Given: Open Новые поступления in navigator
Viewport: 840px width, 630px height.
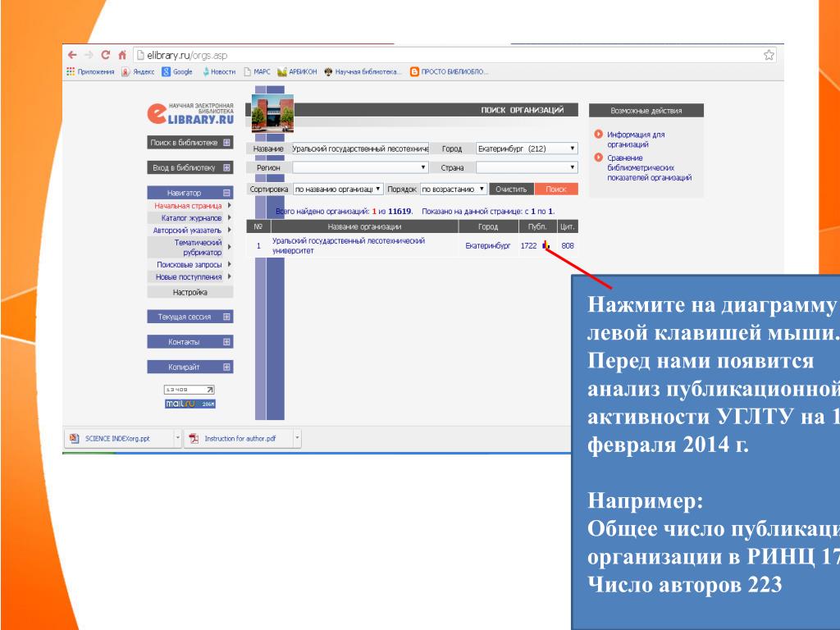Looking at the screenshot, I should point(189,277).
